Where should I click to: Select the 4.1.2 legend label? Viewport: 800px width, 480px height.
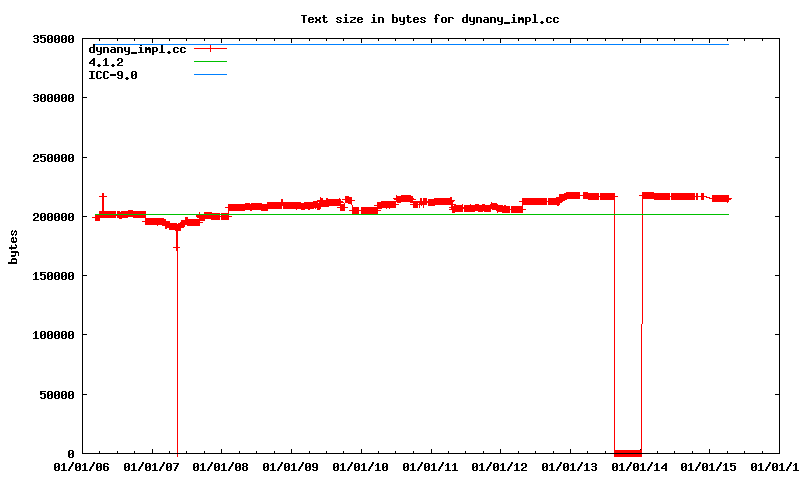click(x=106, y=62)
